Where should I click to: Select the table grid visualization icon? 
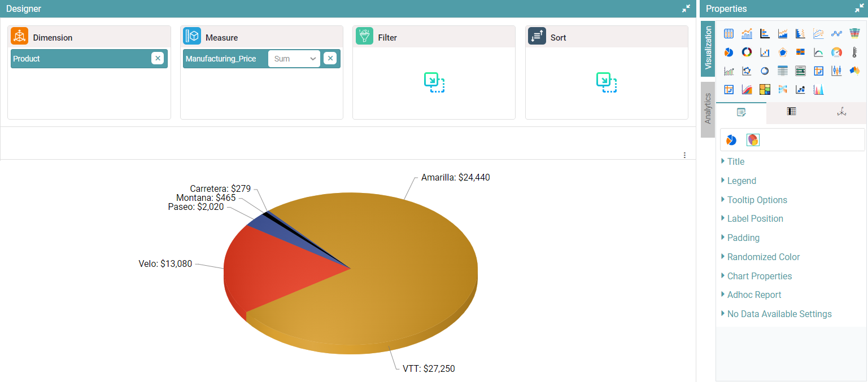(x=729, y=34)
